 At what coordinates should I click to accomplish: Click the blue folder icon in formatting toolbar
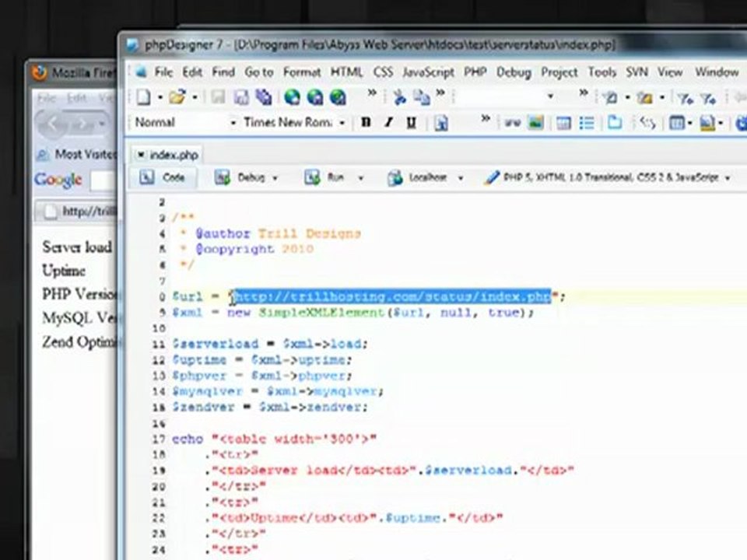tap(615, 122)
